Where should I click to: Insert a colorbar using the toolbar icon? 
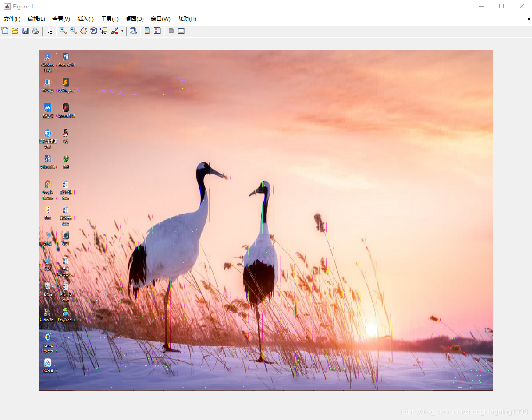147,31
